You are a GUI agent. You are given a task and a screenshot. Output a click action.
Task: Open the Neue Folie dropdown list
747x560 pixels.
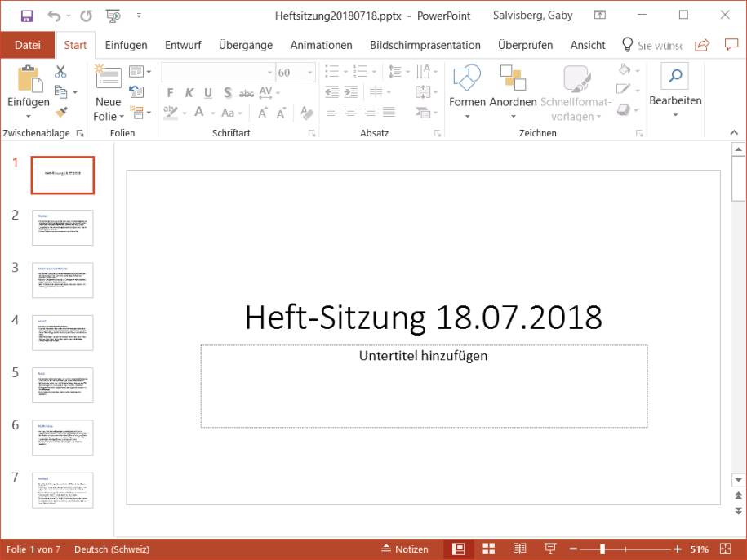pos(122,116)
